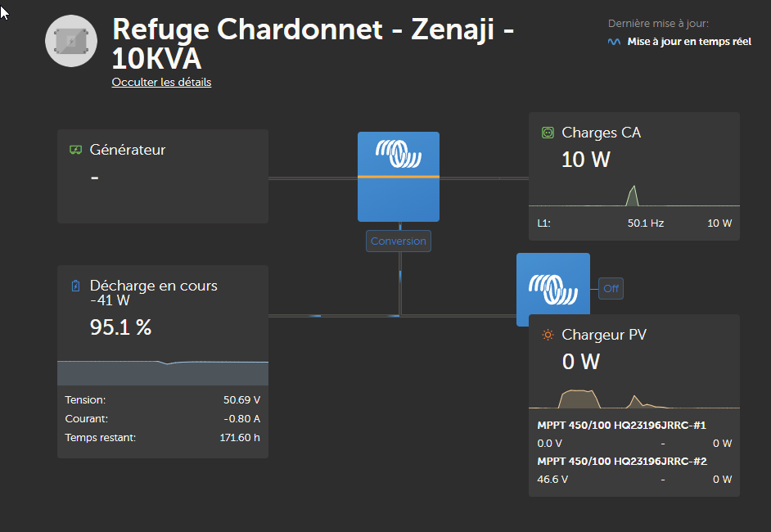Viewport: 771px width, 532px height.
Task: Click the 'Tension:' label
Action: [85, 399]
